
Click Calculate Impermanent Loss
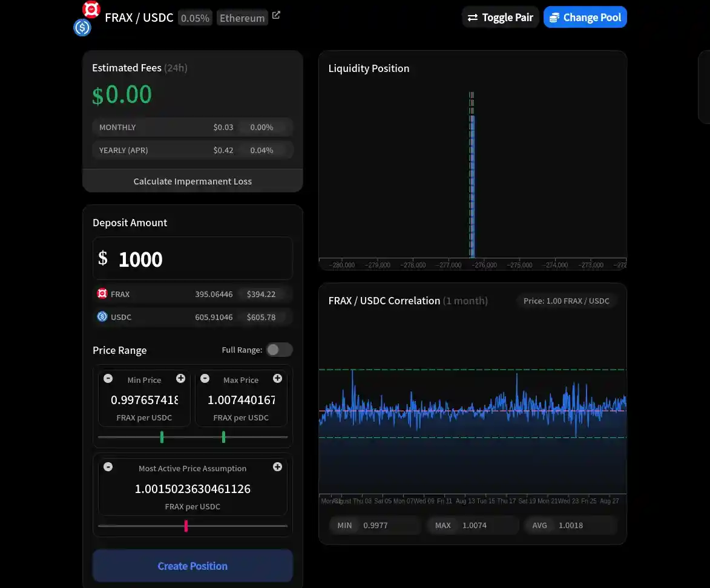(x=192, y=180)
